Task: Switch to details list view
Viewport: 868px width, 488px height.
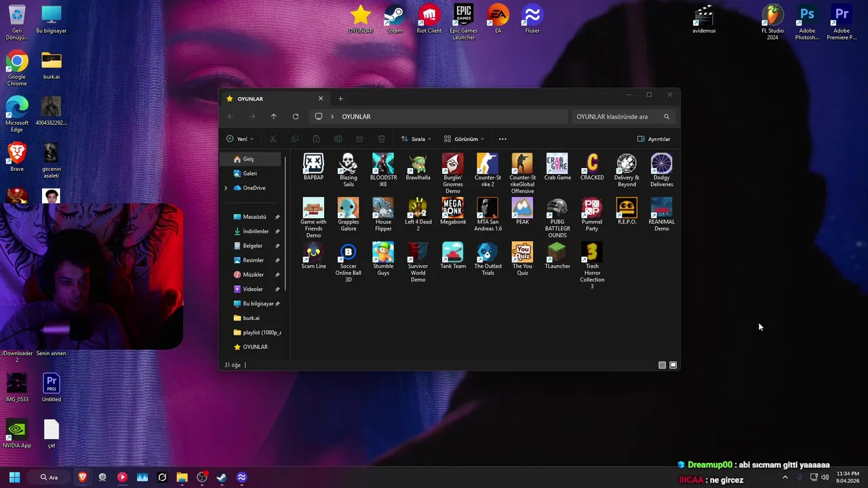Action: point(663,365)
